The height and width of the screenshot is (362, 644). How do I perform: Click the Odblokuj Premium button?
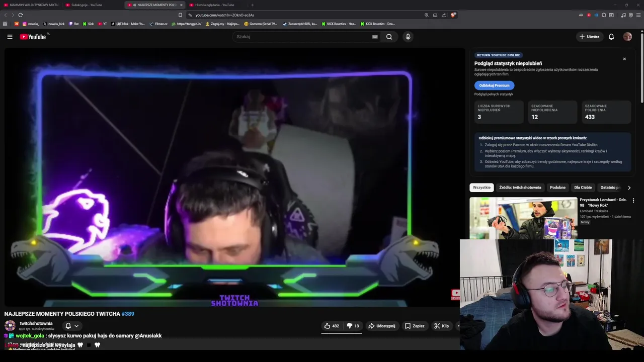pos(494,85)
